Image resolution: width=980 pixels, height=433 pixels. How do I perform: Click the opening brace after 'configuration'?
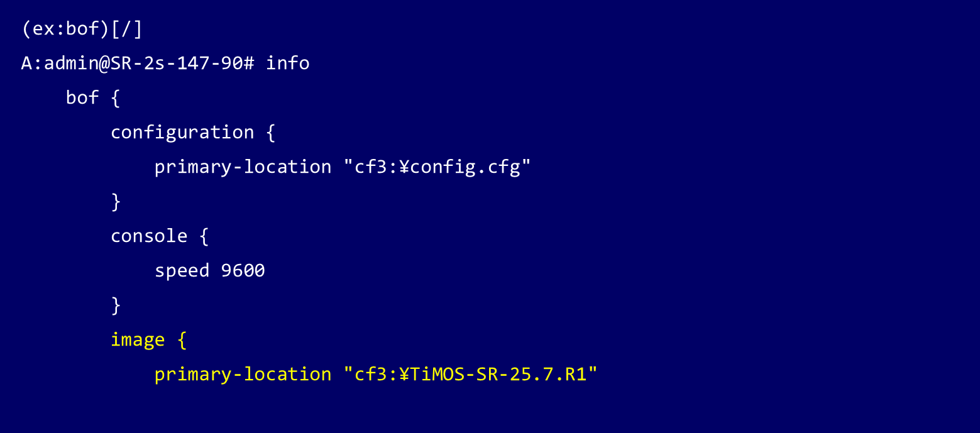tap(270, 133)
